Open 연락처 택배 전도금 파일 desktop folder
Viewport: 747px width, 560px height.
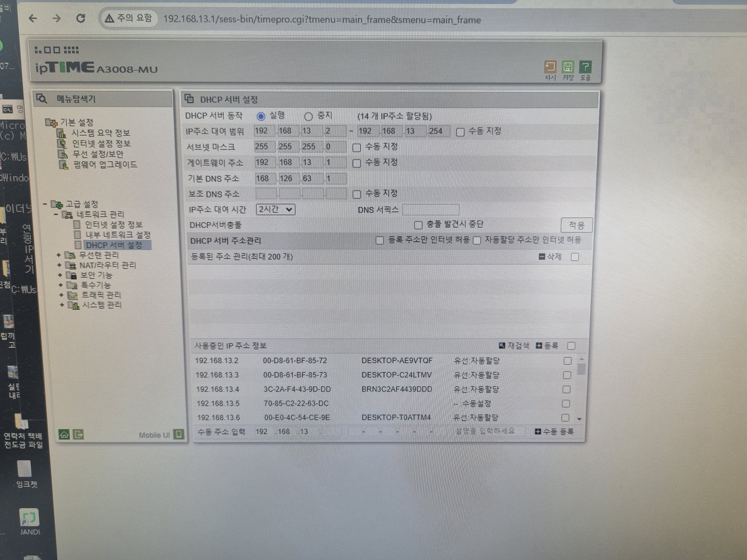pyautogui.click(x=23, y=431)
